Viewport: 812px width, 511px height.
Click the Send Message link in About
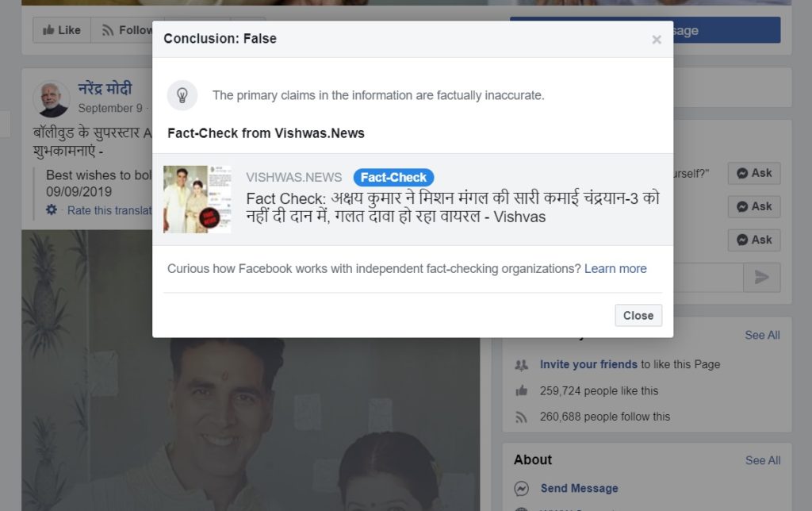(580, 488)
